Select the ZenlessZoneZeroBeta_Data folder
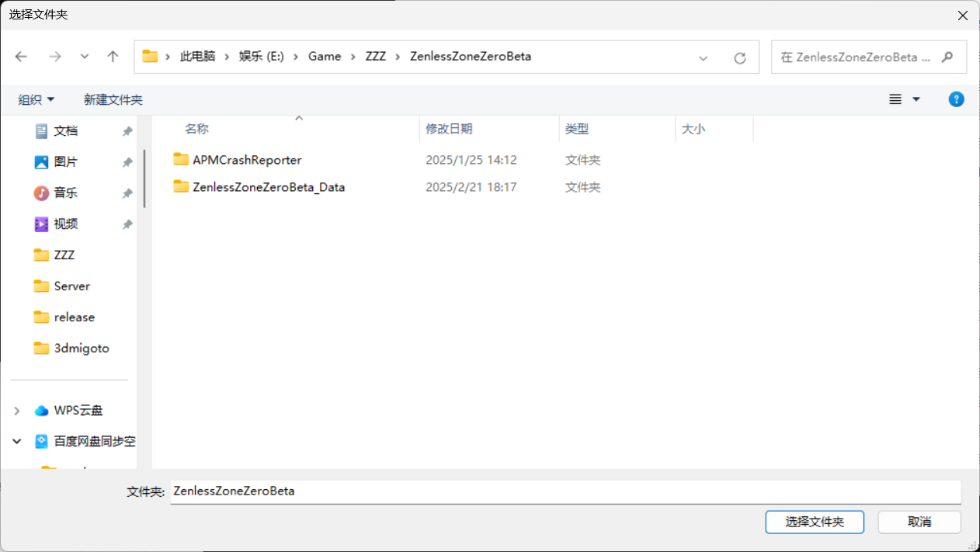Screen dimensions: 980x552 [x=269, y=187]
